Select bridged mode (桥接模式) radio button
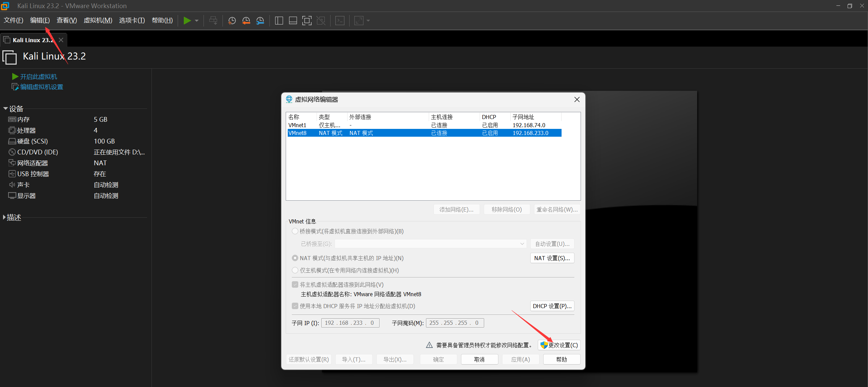The height and width of the screenshot is (387, 868). (x=295, y=231)
